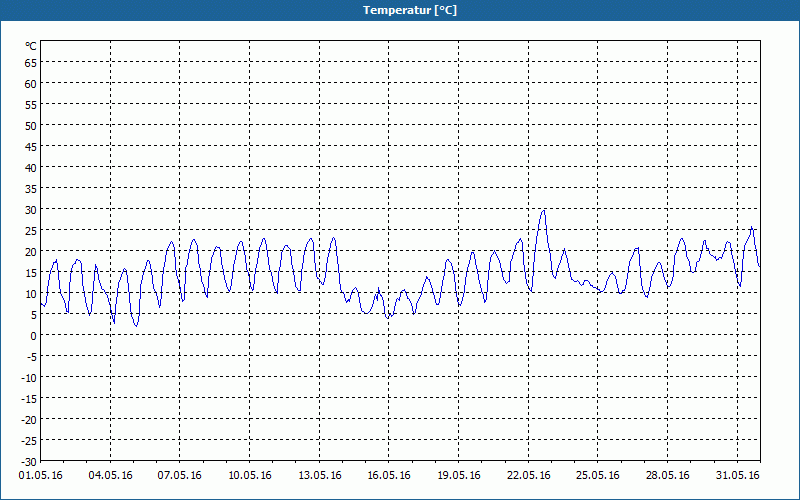Select the 65 y-axis label
The height and width of the screenshot is (500, 800).
31,63
